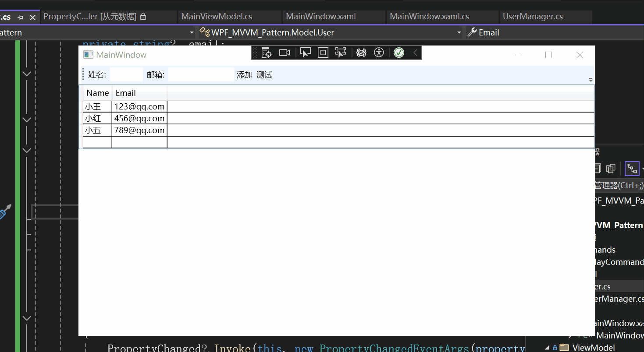
Task: Collapse a code region chevron in editor margin
Action: pos(26,74)
